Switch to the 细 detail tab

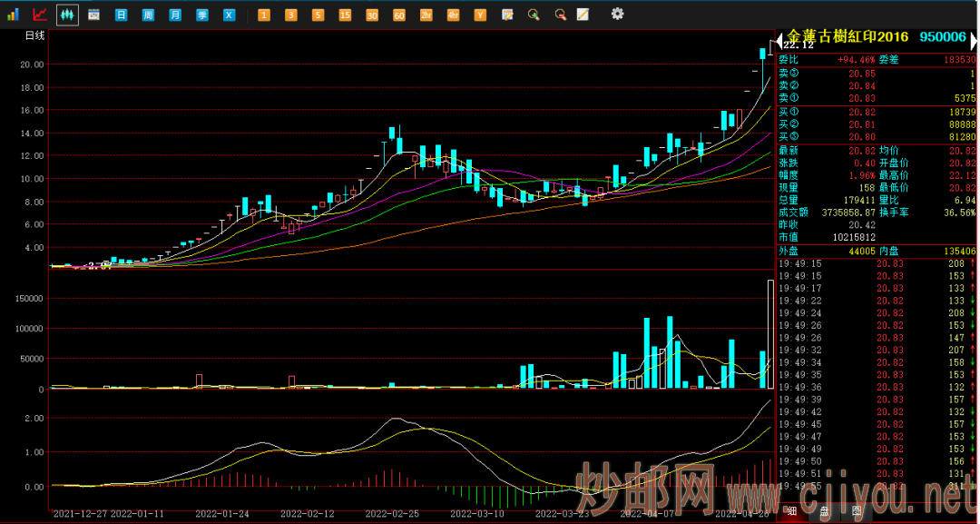(x=792, y=511)
